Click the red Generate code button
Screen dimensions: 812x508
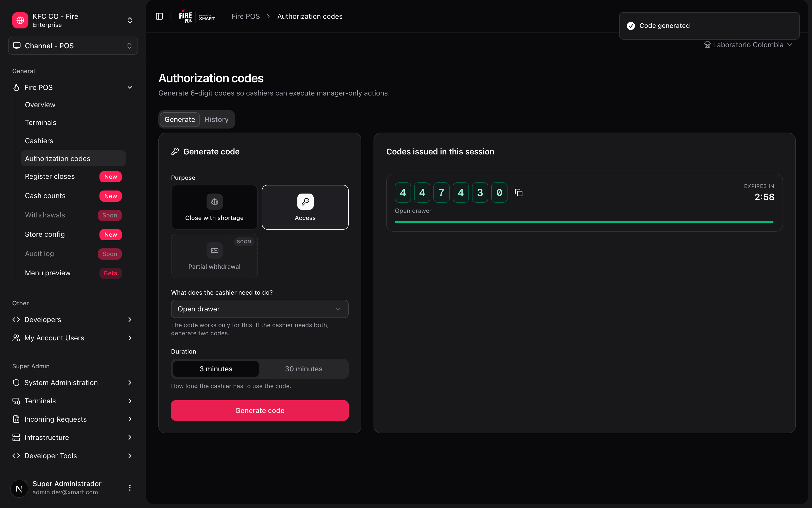point(260,410)
